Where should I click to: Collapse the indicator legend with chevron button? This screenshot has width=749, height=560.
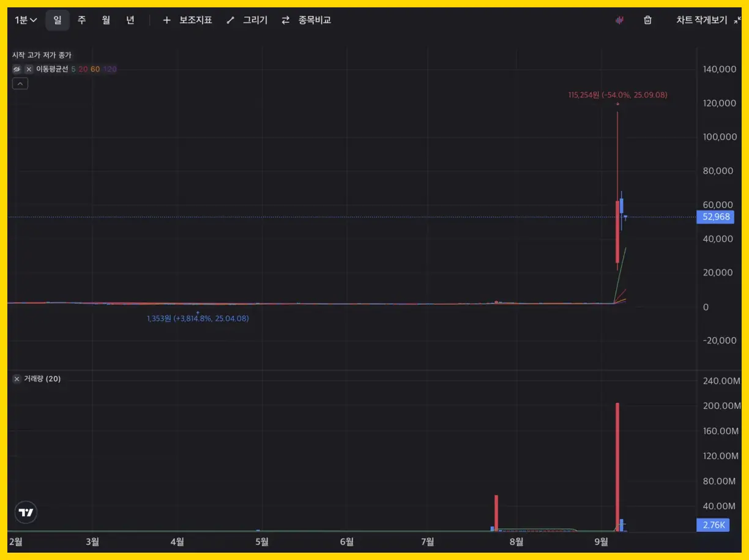click(x=20, y=84)
